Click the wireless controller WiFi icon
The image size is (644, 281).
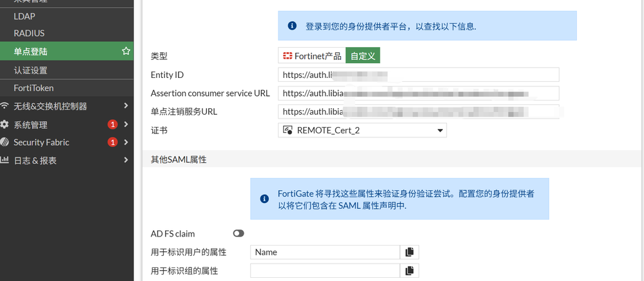coord(5,106)
